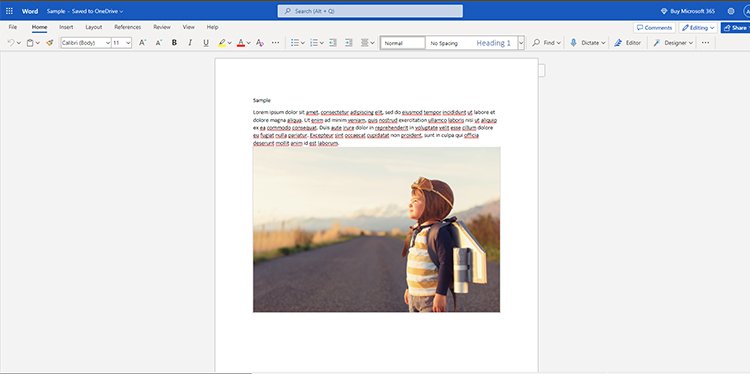Expand numbering styles arrow
The width and height of the screenshot is (750, 375).
pyautogui.click(x=321, y=43)
